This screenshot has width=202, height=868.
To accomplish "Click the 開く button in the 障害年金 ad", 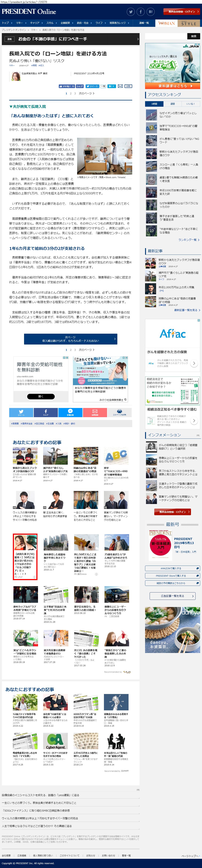I will coord(41,397).
